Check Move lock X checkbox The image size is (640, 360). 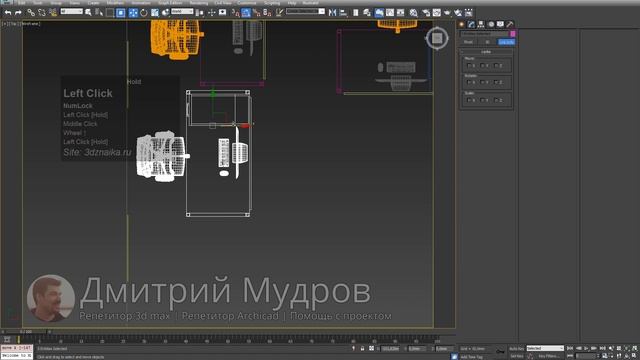point(469,65)
